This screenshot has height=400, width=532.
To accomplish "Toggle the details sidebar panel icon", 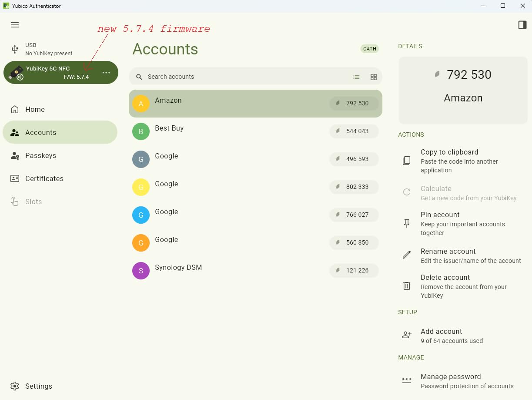I will click(522, 25).
